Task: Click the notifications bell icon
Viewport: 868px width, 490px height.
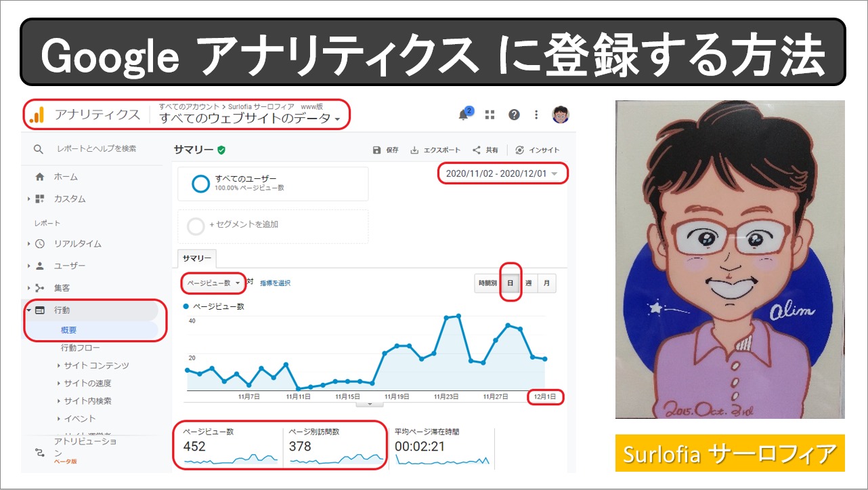Action: [464, 115]
